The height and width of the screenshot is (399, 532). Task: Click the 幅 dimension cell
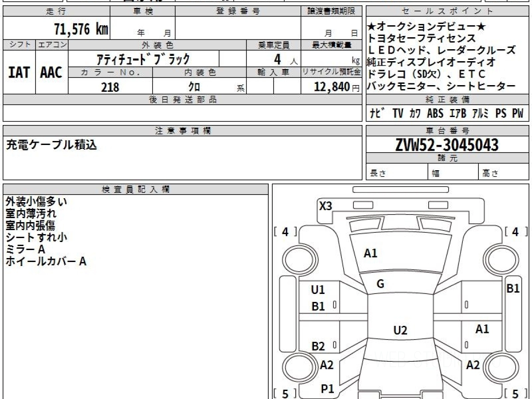(x=453, y=172)
